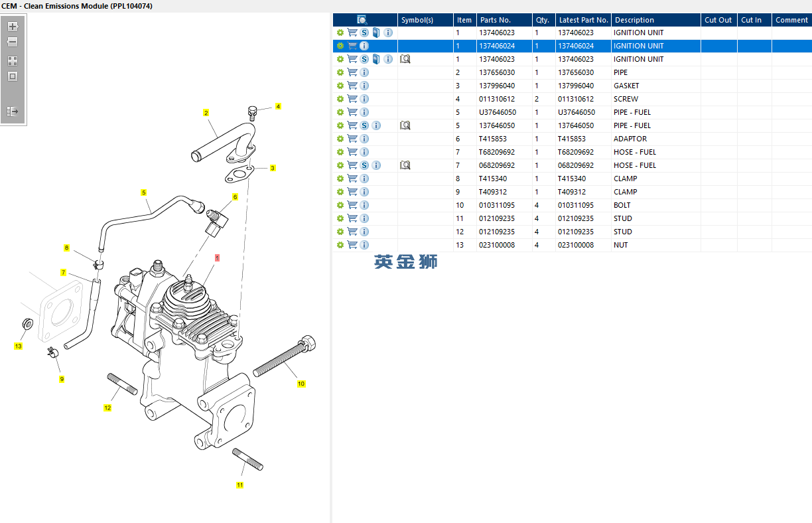Select callout 4 on the diagram
The width and height of the screenshot is (812, 523).
278,106
